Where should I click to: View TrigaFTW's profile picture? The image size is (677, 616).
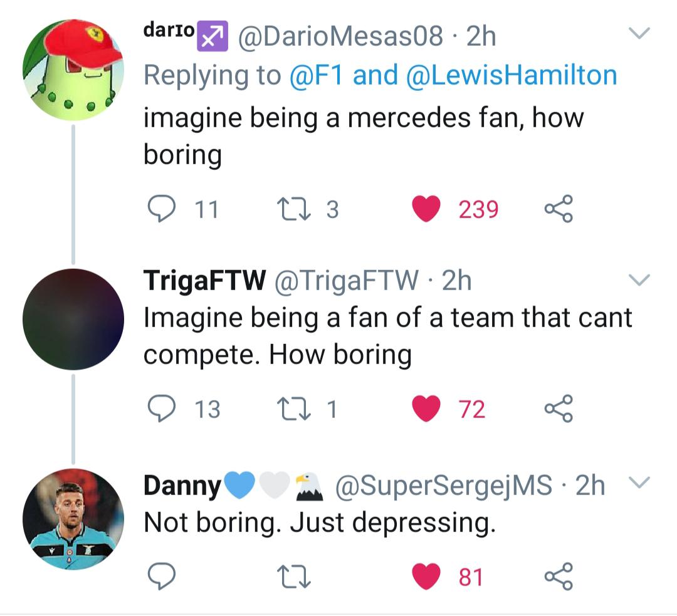(x=75, y=320)
